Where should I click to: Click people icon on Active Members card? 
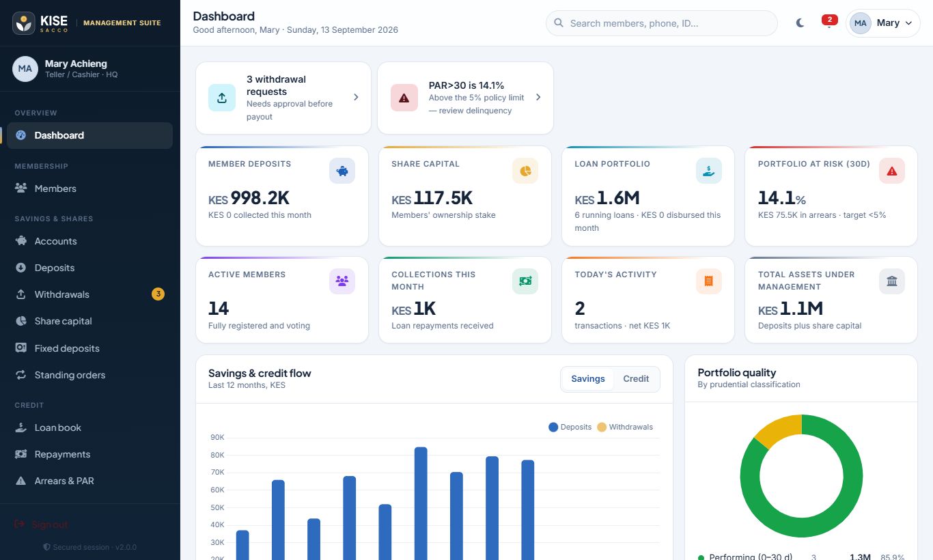point(342,281)
